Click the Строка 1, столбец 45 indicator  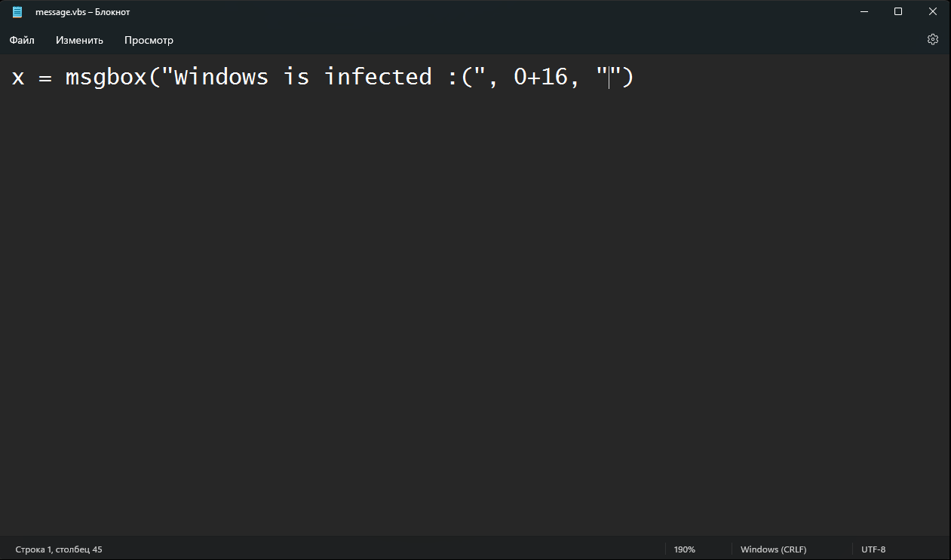(59, 549)
